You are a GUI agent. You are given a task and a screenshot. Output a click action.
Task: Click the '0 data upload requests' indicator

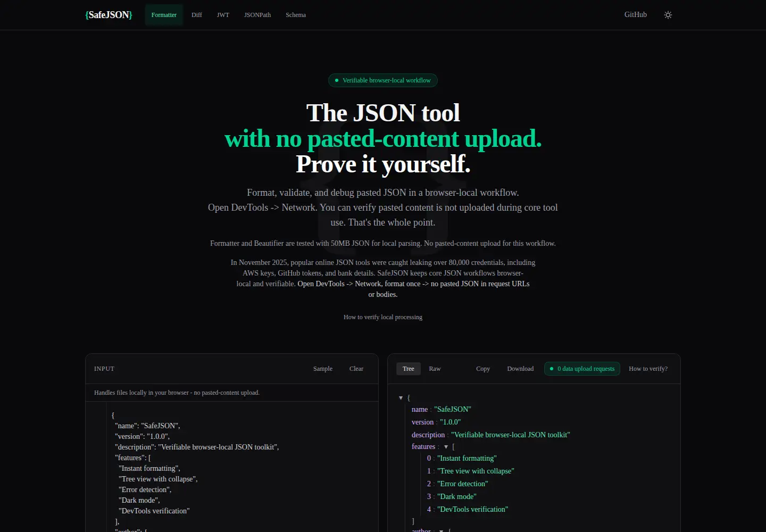(x=582, y=369)
